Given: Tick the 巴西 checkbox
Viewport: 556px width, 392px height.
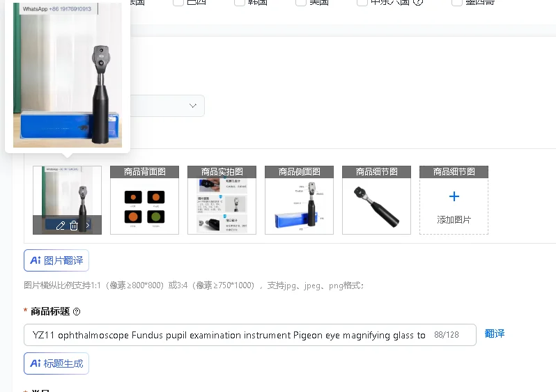Looking at the screenshot, I should tap(178, 2).
